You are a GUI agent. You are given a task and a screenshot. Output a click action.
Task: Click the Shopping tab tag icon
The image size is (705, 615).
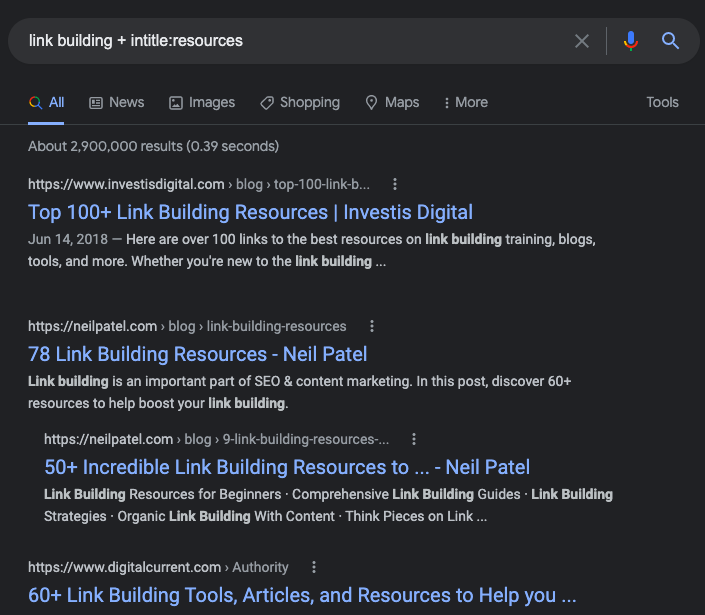click(x=267, y=103)
